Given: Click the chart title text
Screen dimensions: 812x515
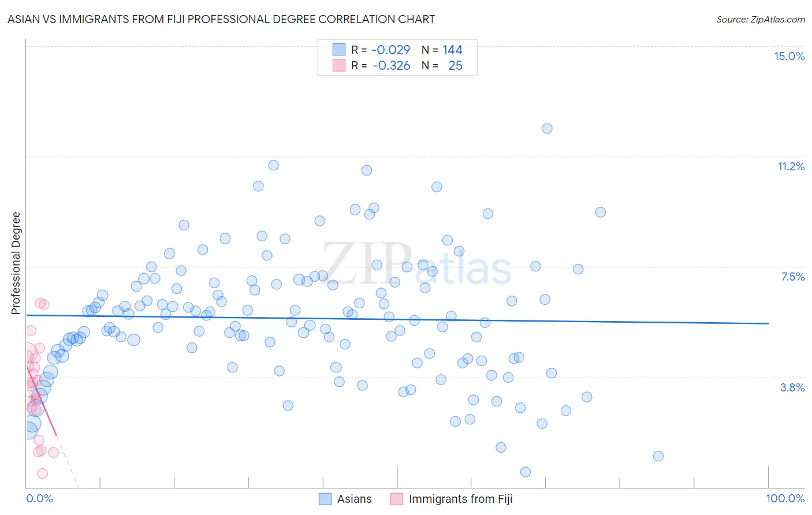Looking at the screenshot, I should pos(221,19).
